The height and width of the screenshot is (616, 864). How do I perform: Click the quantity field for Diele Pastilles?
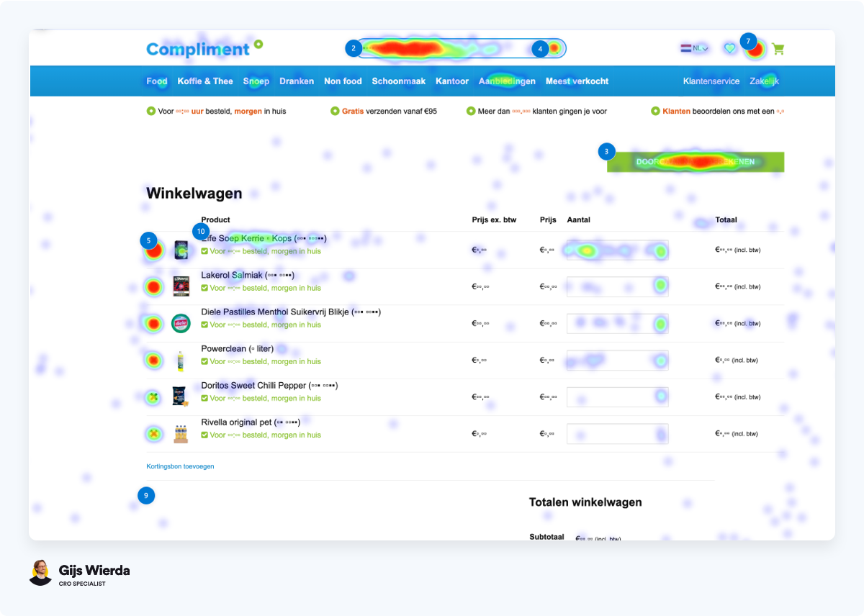[618, 323]
